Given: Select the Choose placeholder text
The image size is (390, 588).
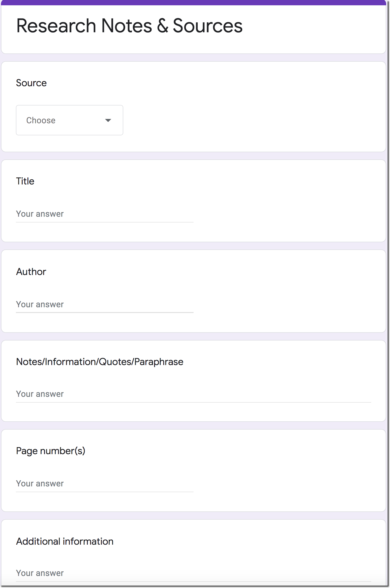Looking at the screenshot, I should point(40,120).
